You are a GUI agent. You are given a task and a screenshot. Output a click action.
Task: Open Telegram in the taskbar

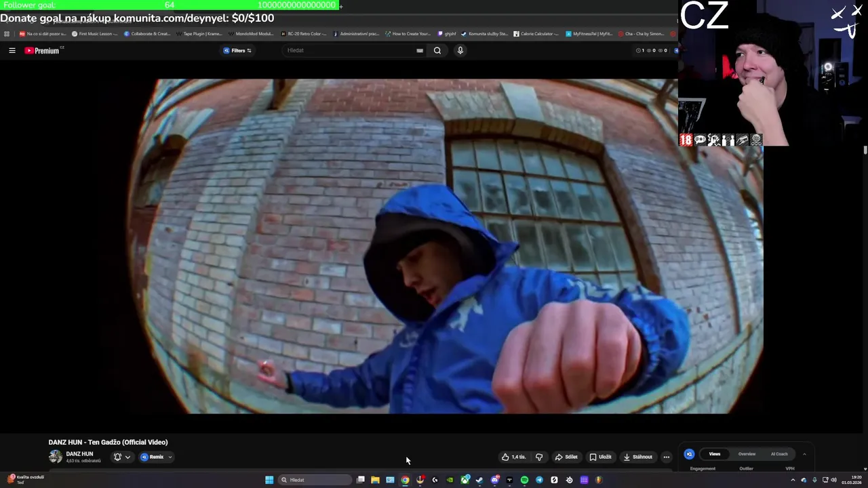point(539,480)
